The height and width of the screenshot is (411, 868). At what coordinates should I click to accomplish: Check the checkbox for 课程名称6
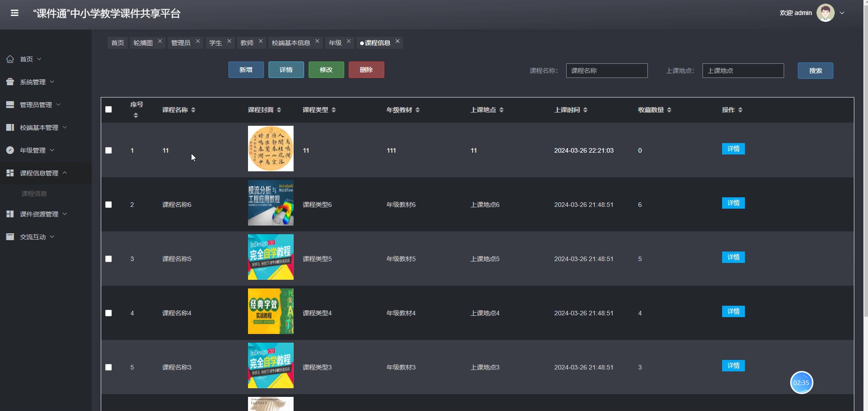[x=108, y=205]
